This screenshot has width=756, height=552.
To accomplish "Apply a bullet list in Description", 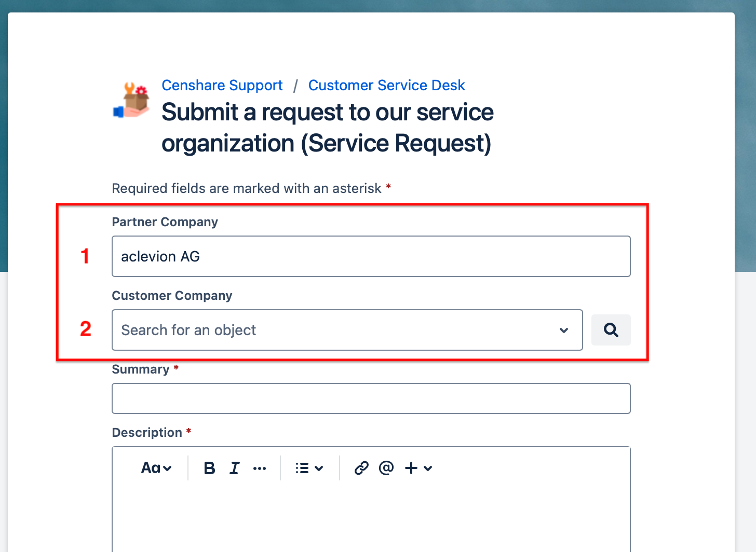I will 302,467.
